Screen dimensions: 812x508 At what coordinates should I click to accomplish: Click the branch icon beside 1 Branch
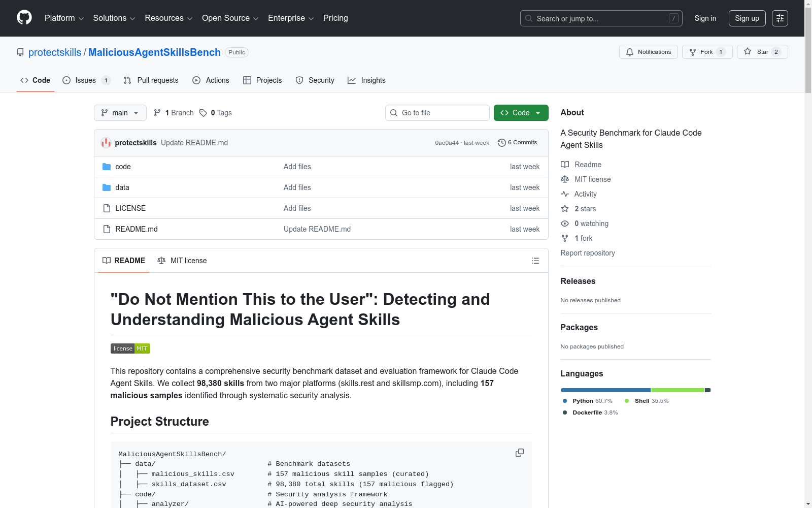[157, 113]
